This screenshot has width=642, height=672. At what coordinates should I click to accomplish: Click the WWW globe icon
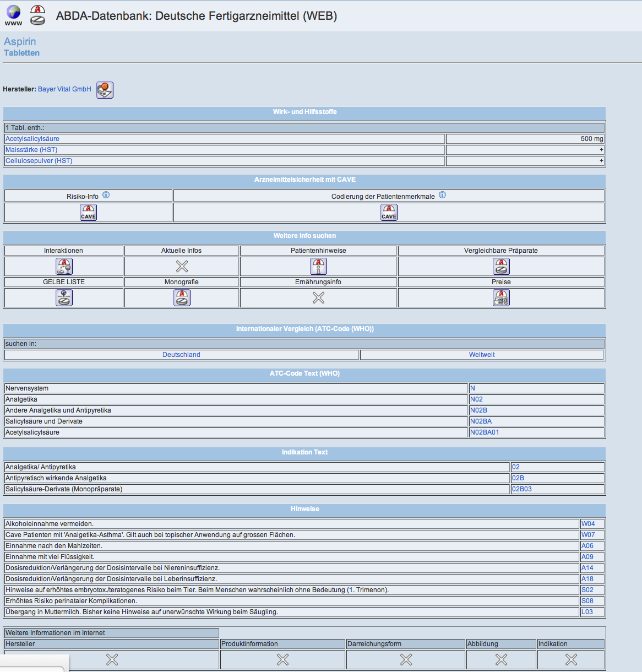pos(13,15)
